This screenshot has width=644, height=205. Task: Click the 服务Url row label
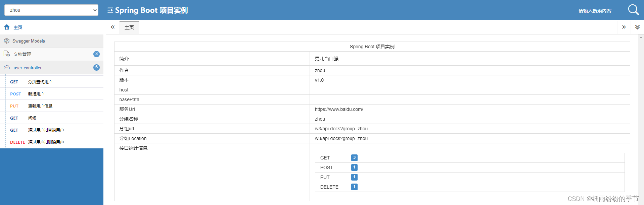[127, 109]
